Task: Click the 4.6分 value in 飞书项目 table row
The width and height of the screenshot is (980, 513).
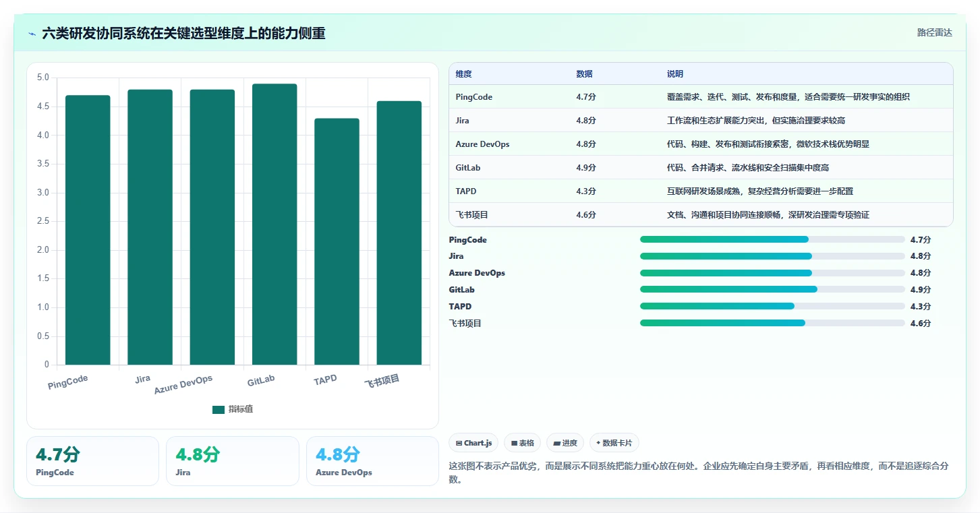Action: point(586,215)
